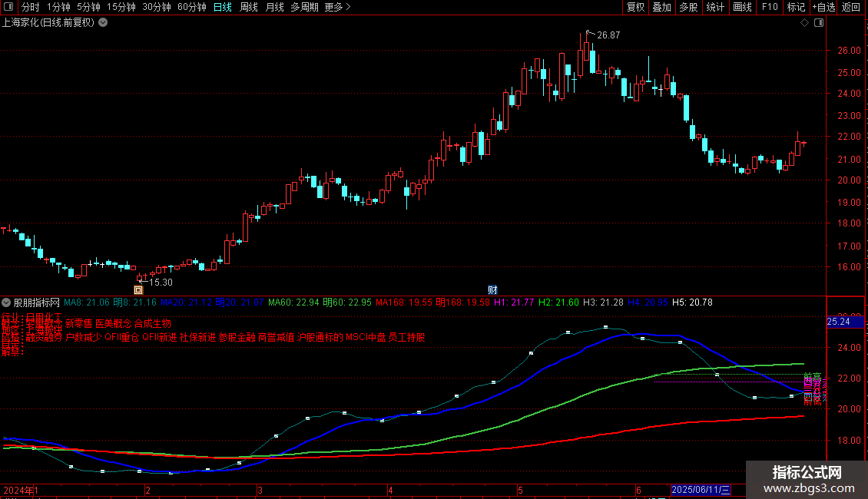The image size is (868, 499).
Task: Click the MA60: 22.94 indicator value
Action: [293, 302]
